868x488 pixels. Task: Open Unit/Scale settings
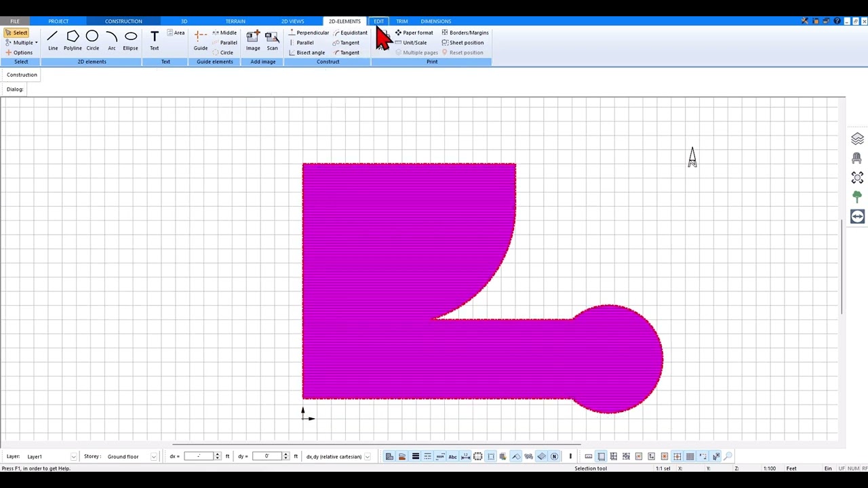pos(411,43)
